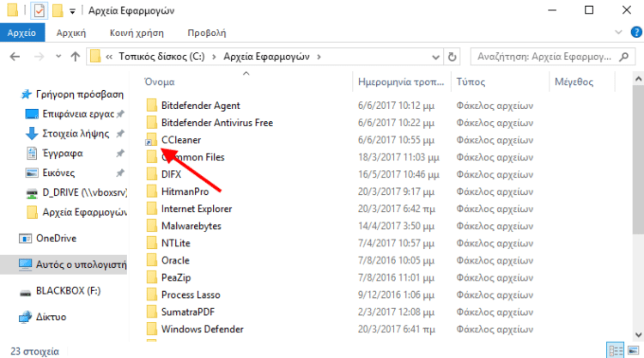This screenshot has width=644, height=358.
Task: Select Γρήγορη πρόσβαση in navigation pane
Action: pyautogui.click(x=80, y=94)
